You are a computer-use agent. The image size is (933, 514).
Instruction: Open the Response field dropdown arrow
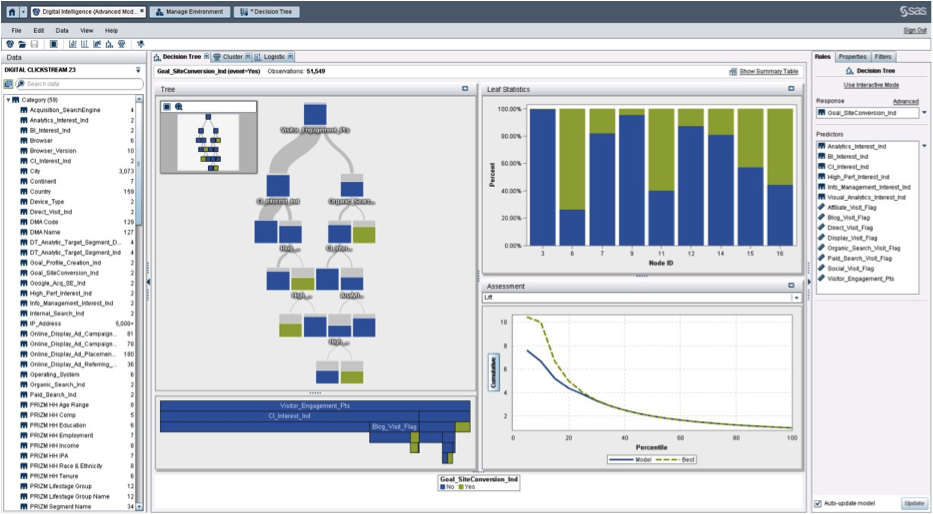(x=925, y=112)
